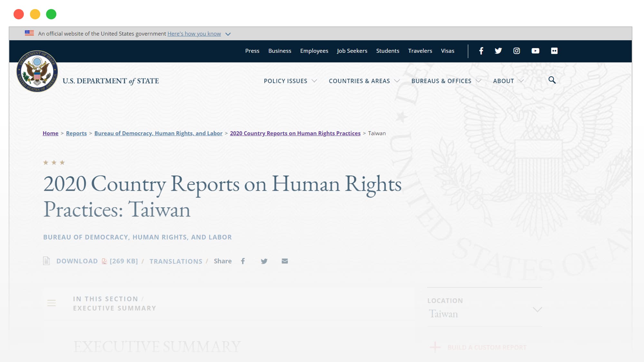Open the Press menu item
The width and height of the screenshot is (644, 362).
coord(252,51)
